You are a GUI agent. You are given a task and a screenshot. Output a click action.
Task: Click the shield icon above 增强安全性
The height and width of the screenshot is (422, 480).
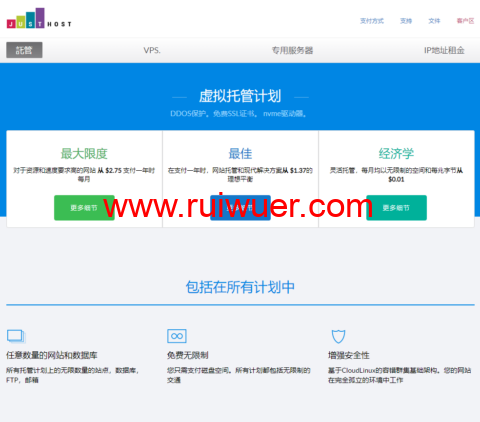[x=338, y=336]
